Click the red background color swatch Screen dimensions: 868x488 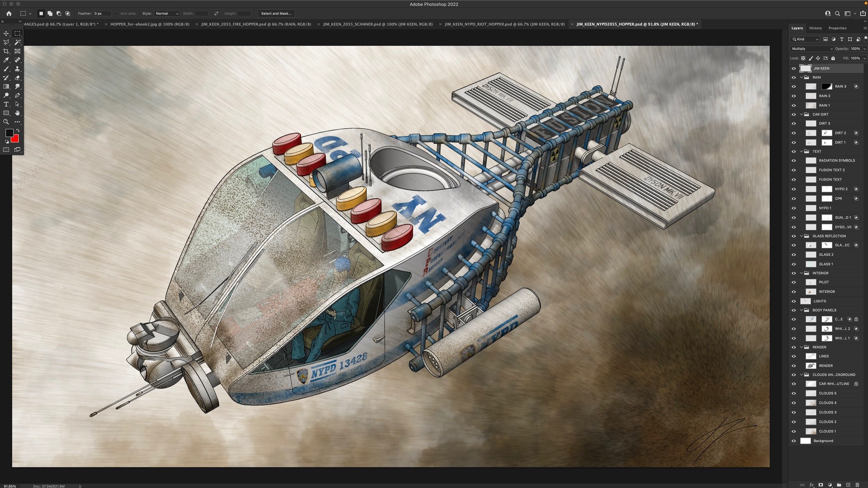pos(15,140)
